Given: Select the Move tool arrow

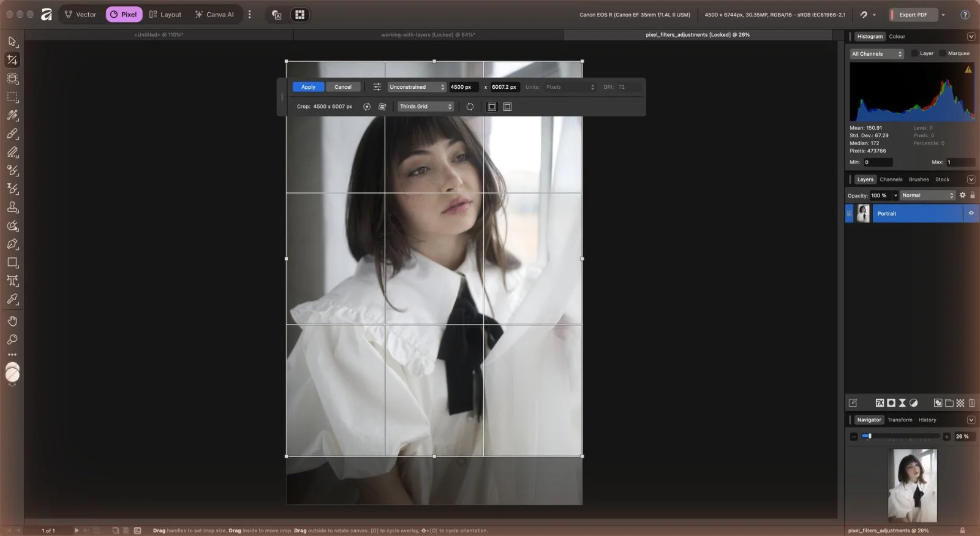Looking at the screenshot, I should (12, 42).
